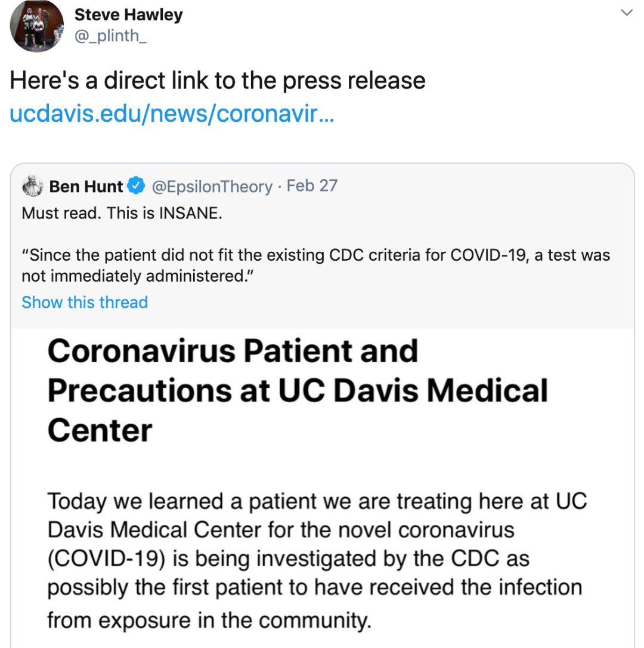
Task: Click the @EpsilonTheory handle
Action: pos(212,186)
